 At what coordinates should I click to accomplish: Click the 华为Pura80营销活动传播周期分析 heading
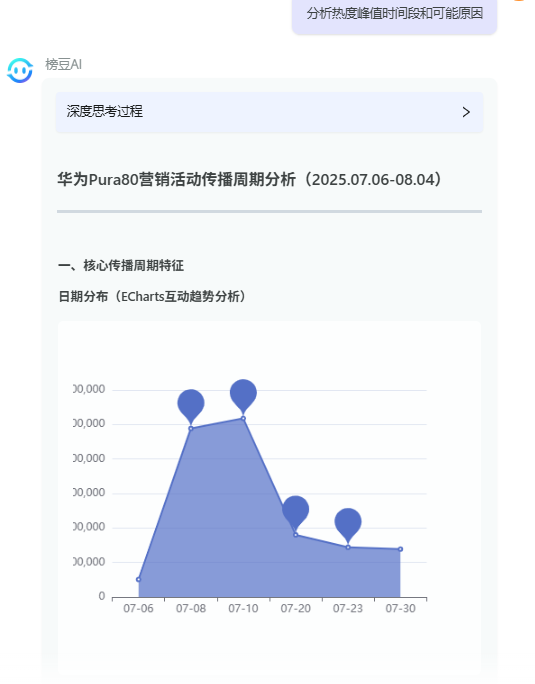click(249, 179)
